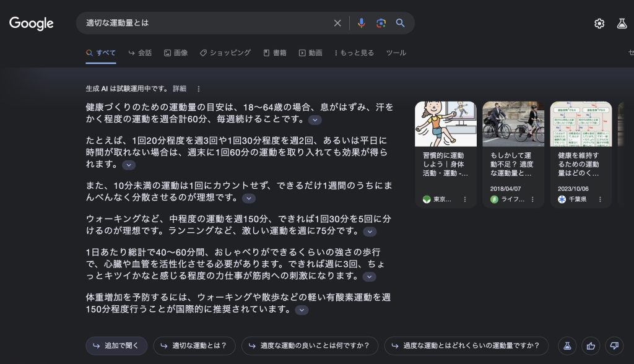
Task: Expand the first paragraph about 週合計60分
Action: (x=315, y=120)
